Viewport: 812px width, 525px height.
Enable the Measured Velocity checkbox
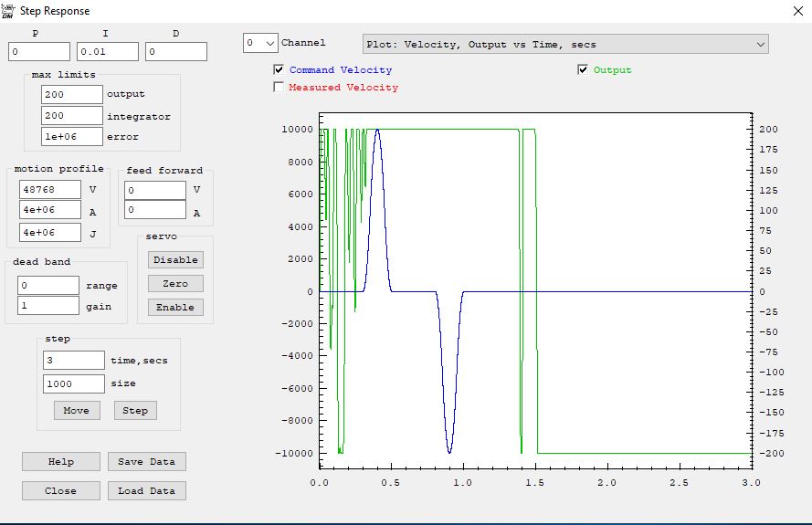279,88
